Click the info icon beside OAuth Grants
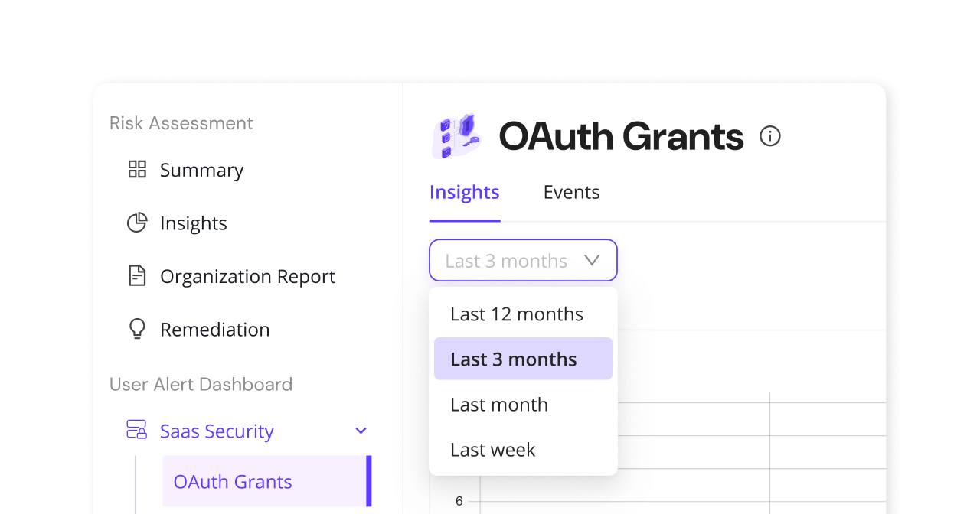This screenshot has width=980, height=514. (x=769, y=136)
